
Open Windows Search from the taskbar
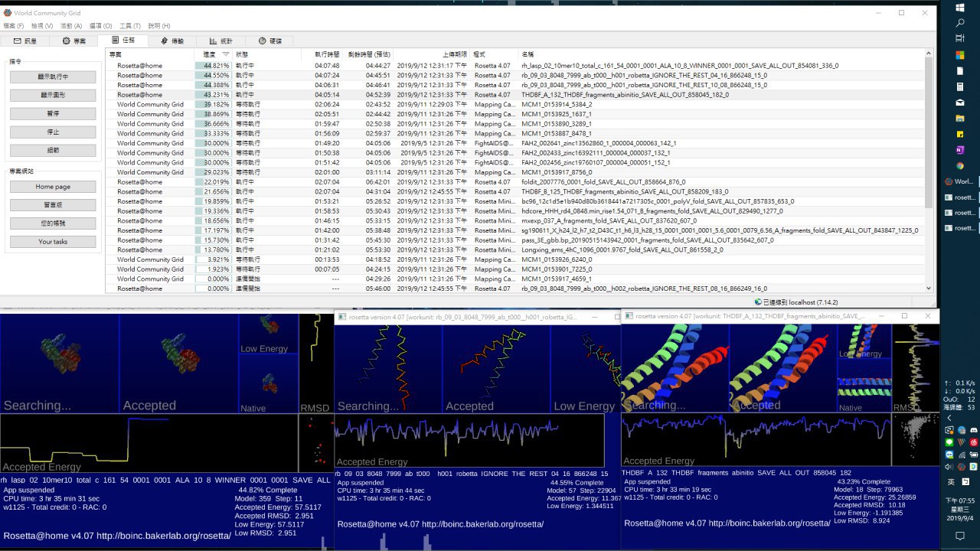point(959,23)
